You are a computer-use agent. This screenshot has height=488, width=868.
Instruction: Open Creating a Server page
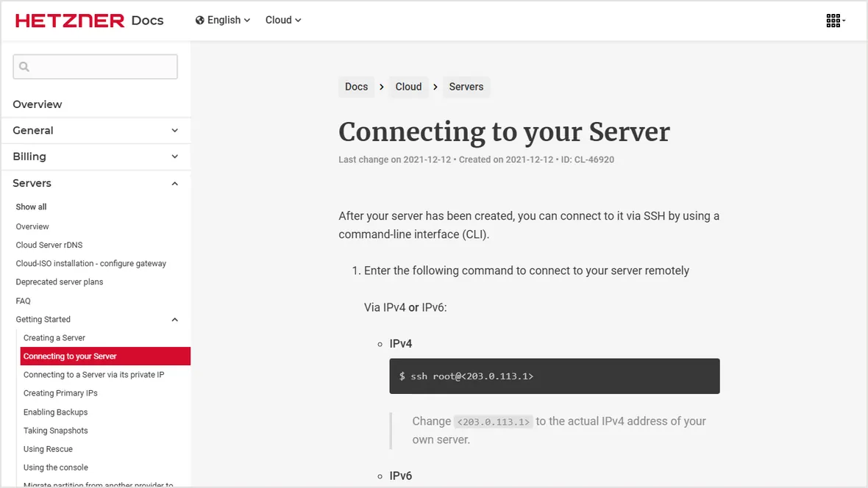coord(54,337)
